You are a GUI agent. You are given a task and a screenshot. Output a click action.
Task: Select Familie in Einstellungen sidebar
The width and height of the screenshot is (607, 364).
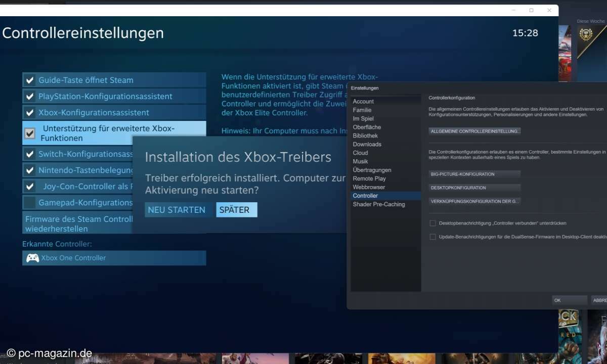point(362,110)
